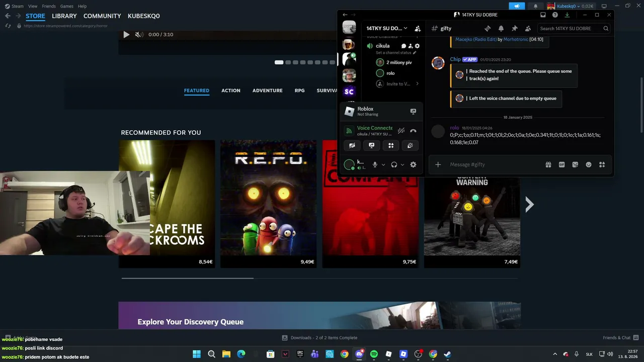
Task: Open Discord inbox icon in title bar
Action: coord(543,15)
